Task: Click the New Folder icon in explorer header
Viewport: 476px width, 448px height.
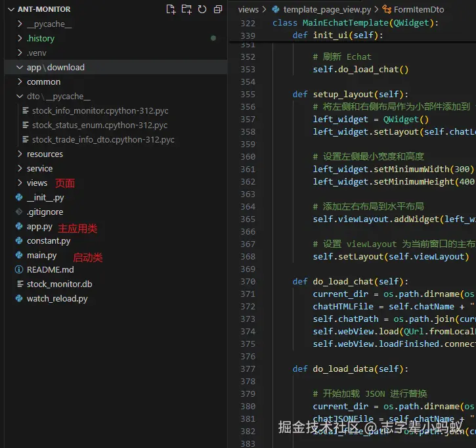Action: point(186,9)
